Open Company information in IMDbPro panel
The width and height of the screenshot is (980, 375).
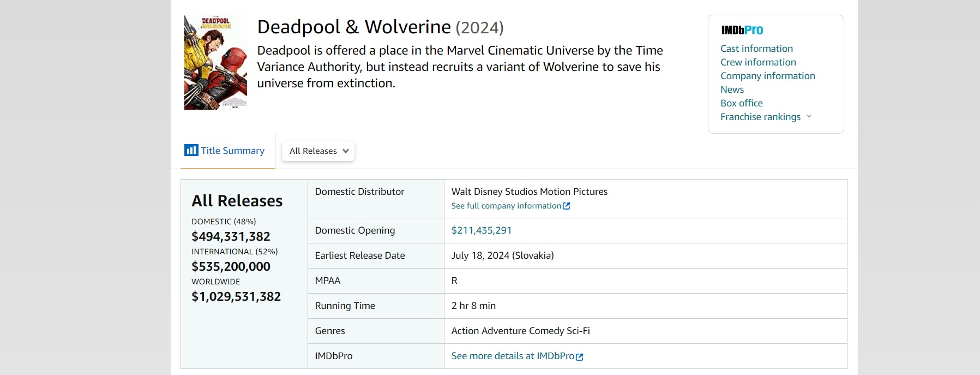point(767,76)
